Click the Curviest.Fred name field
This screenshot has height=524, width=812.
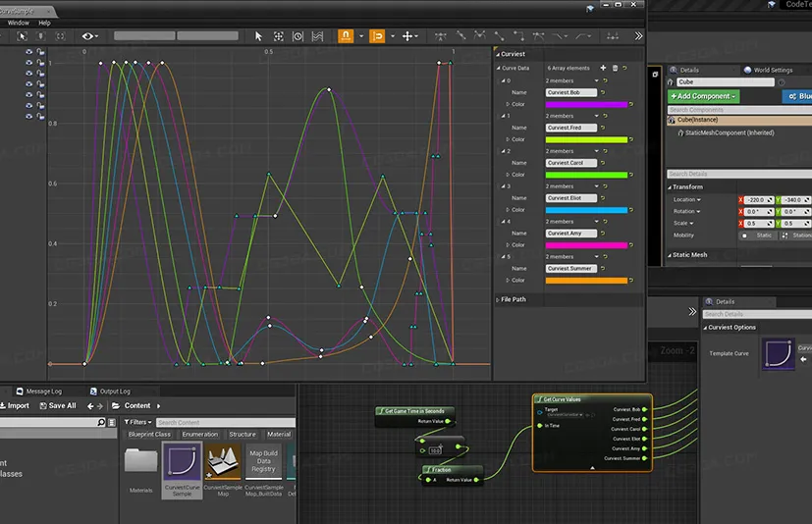pyautogui.click(x=571, y=128)
